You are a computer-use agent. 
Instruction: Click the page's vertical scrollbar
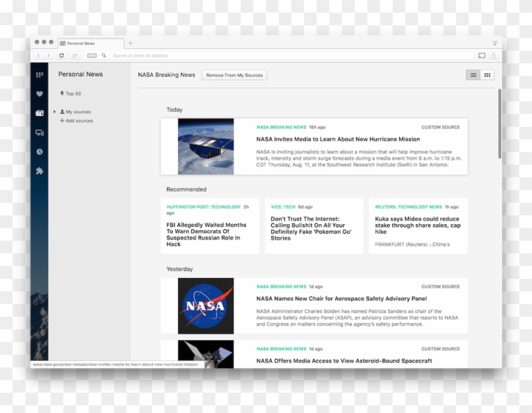[x=500, y=124]
